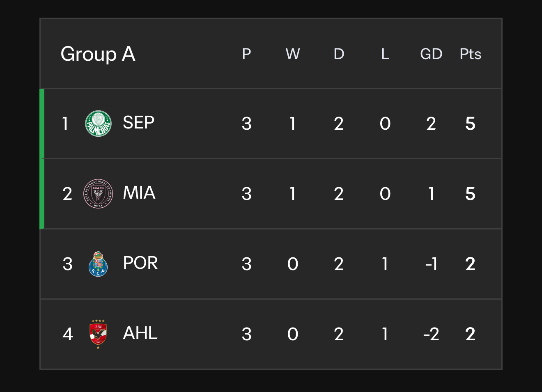Select the AHL team name

[x=140, y=333]
